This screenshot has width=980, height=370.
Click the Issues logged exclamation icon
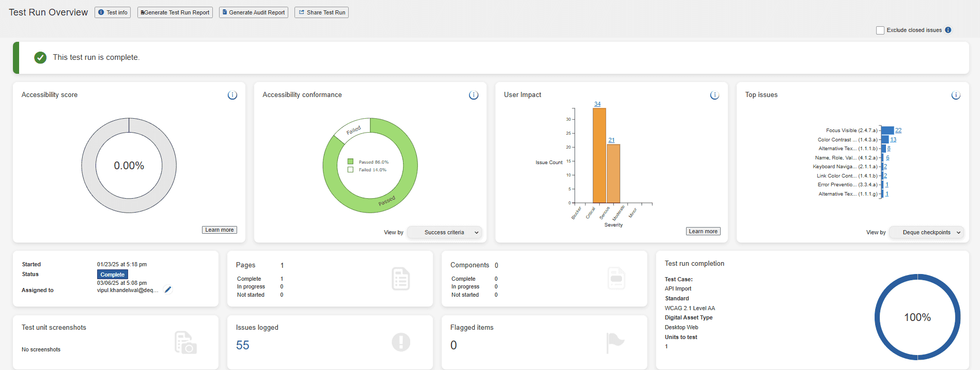pos(401,342)
